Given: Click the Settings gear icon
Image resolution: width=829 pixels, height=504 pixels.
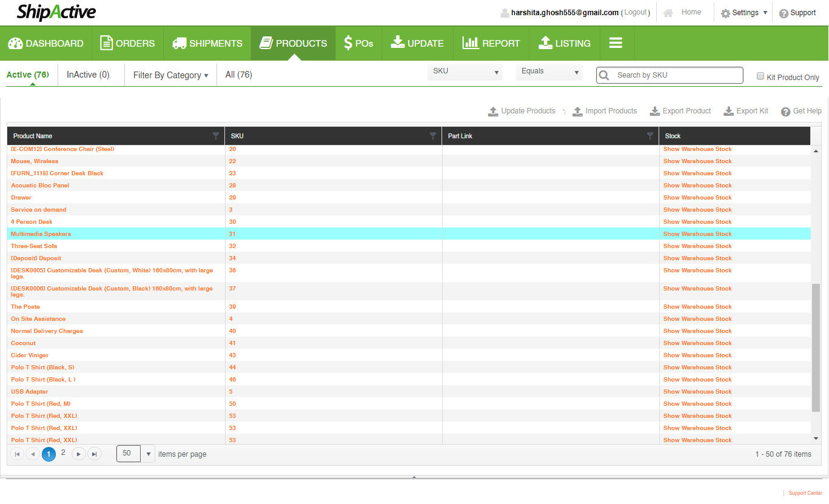Looking at the screenshot, I should point(725,13).
